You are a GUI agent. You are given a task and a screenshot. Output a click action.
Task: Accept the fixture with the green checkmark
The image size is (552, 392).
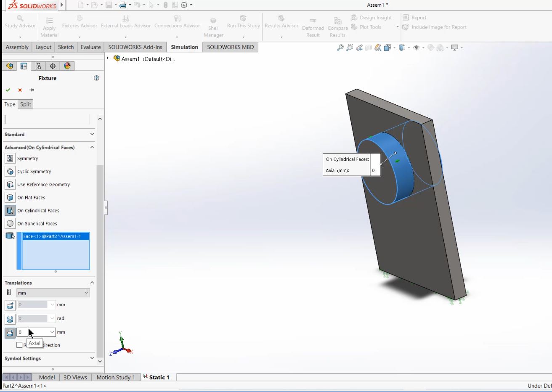click(x=8, y=90)
